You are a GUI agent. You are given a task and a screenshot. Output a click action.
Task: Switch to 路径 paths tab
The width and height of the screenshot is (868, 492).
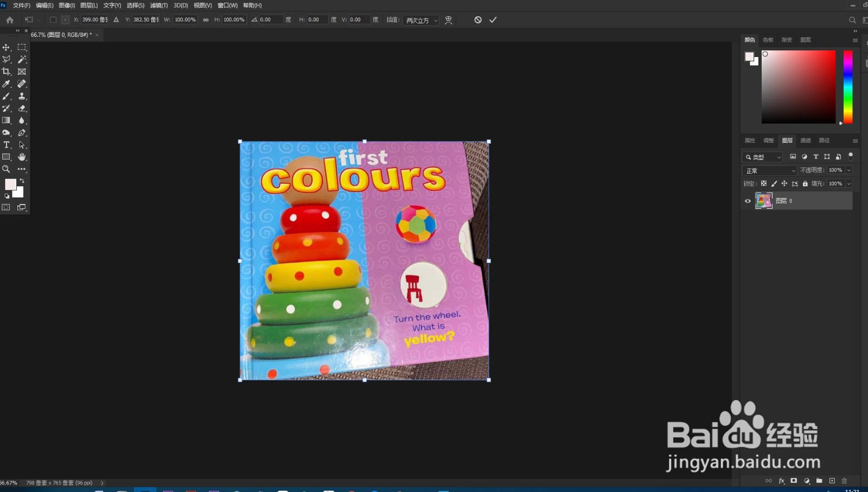click(x=824, y=140)
